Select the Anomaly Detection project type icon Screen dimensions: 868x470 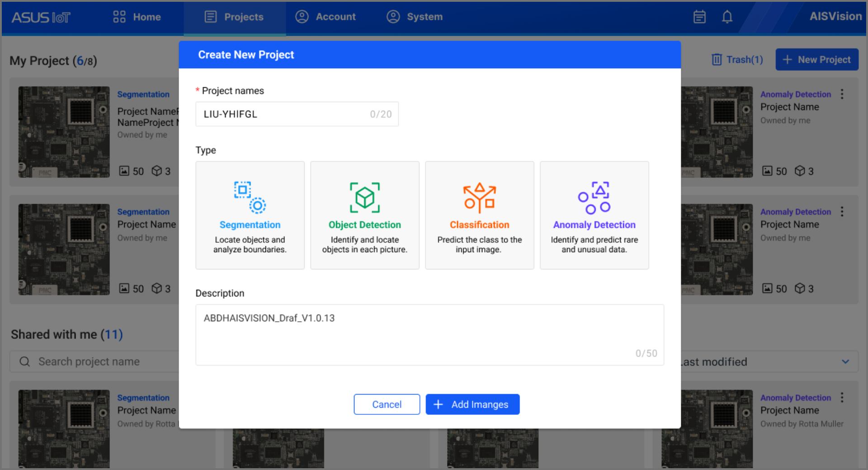(x=594, y=197)
